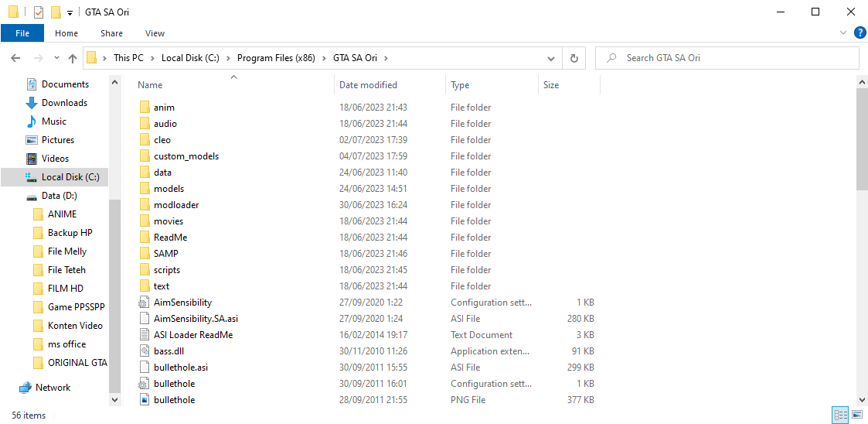The height and width of the screenshot is (424, 868).
Task: Select the audio folder row
Action: pyautogui.click(x=368, y=124)
